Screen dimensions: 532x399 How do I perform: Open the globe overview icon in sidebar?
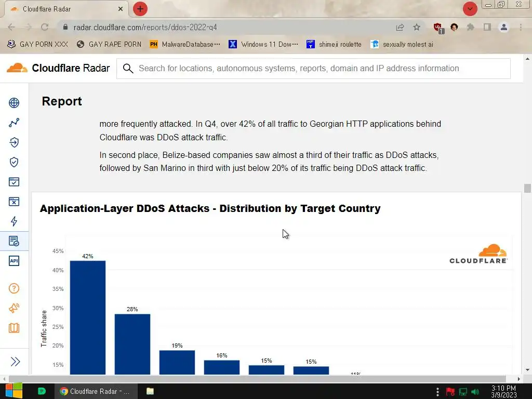(14, 102)
